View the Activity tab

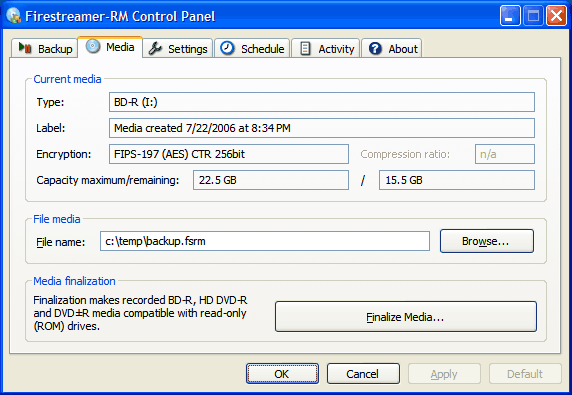coord(326,48)
